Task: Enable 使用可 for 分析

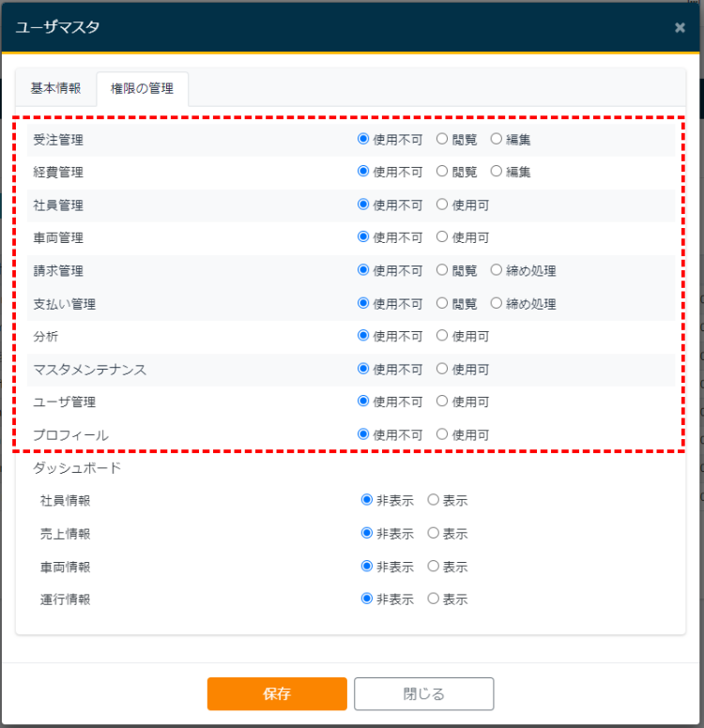Action: click(x=442, y=336)
